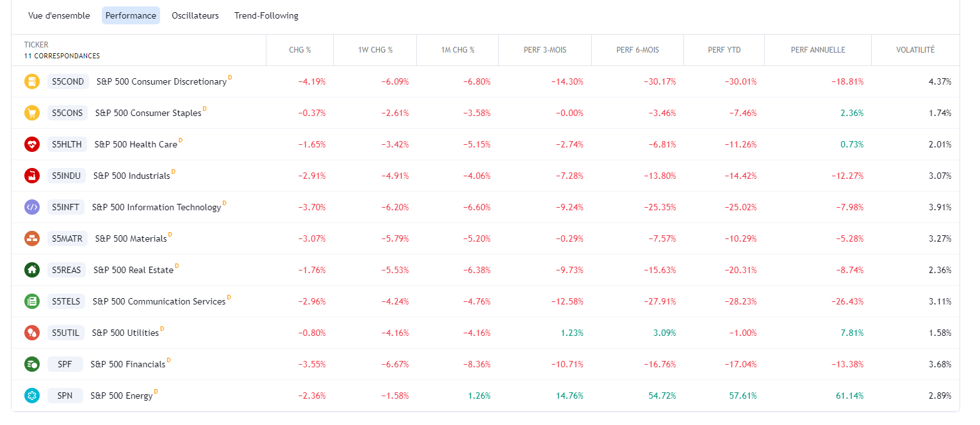Viewport: 980px width, 425px height.
Task: Click the Health Care heart icon
Action: pyautogui.click(x=32, y=144)
